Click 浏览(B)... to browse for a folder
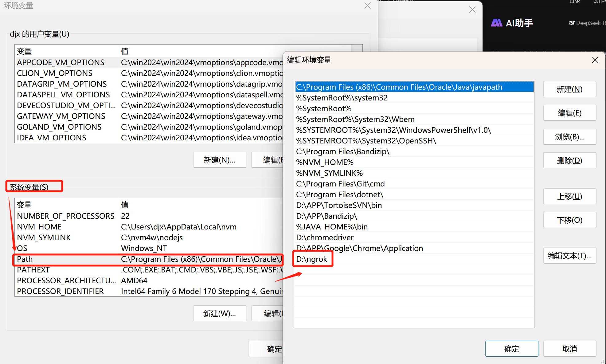 coord(569,136)
